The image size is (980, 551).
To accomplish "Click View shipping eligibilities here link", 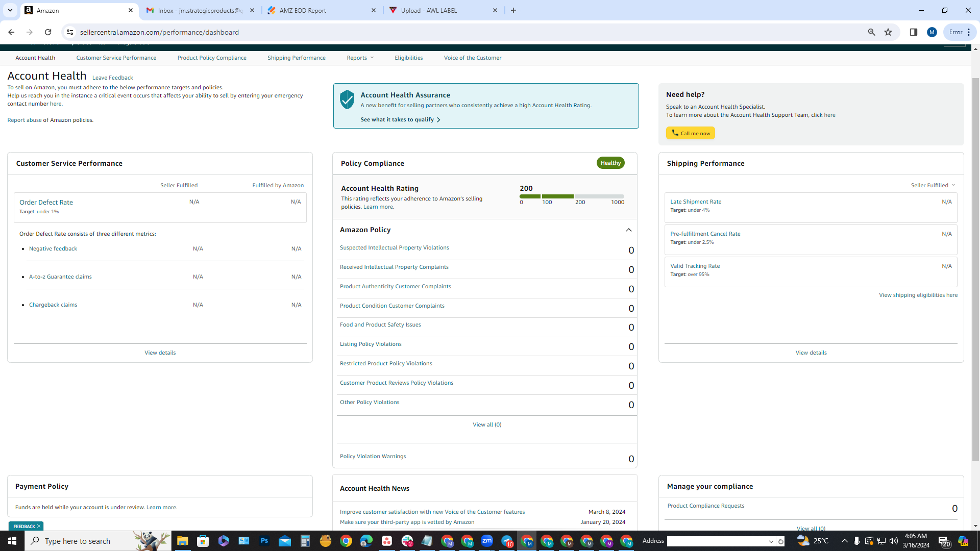I will point(918,295).
